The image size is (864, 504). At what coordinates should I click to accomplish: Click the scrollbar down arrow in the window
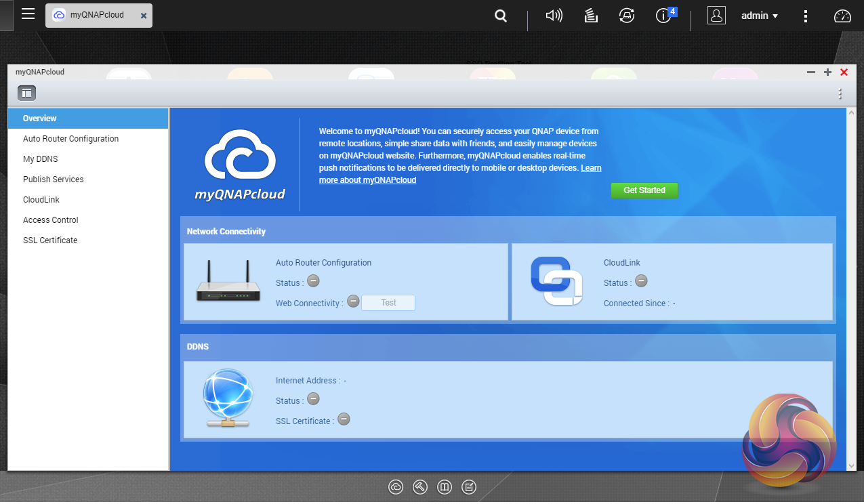pyautogui.click(x=851, y=465)
